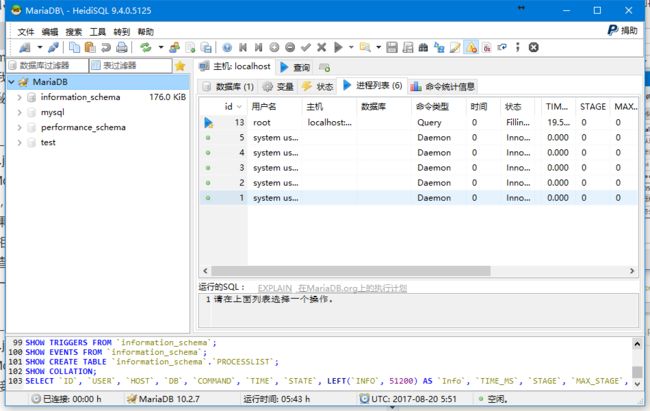Open the 编辑 menu
This screenshot has width=650, height=411.
click(x=50, y=32)
